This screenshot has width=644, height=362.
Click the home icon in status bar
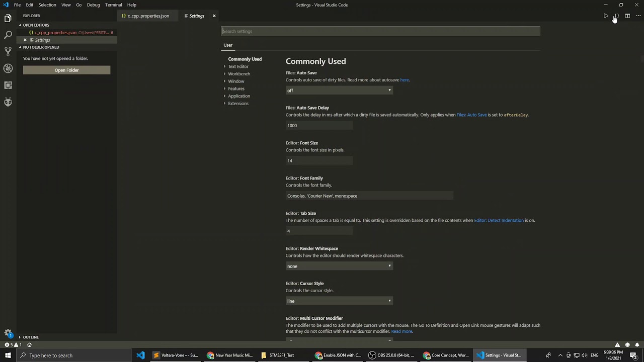coord(29,345)
